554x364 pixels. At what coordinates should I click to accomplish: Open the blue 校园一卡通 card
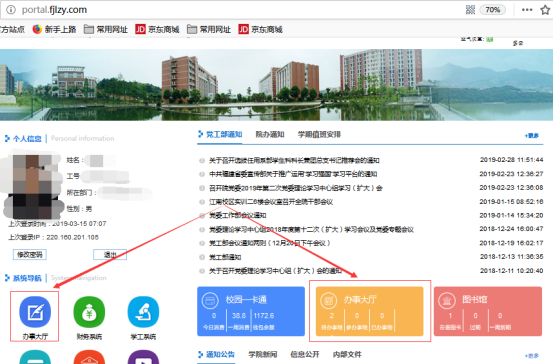[251, 311]
